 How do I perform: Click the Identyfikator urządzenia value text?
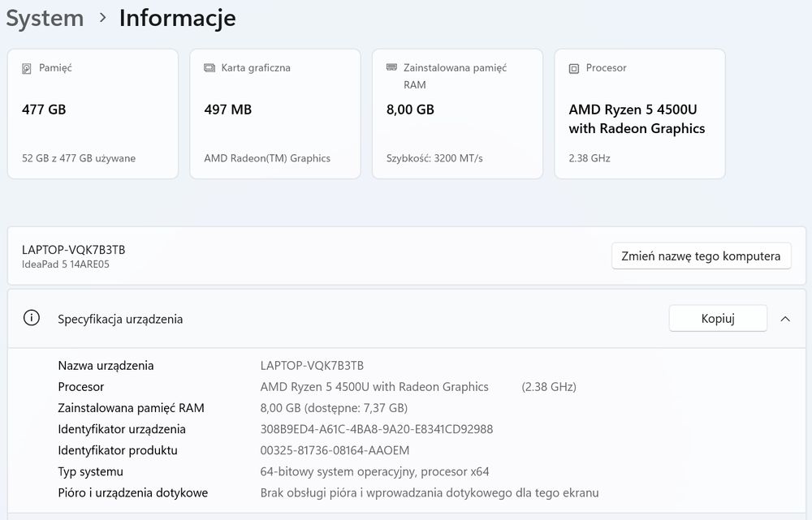tap(377, 429)
